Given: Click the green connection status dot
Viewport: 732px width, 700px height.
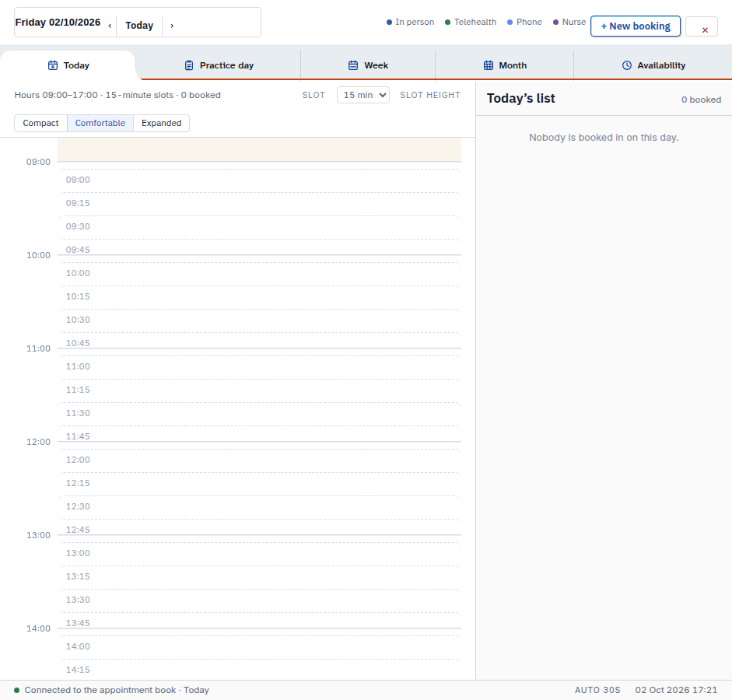Looking at the screenshot, I should click(17, 690).
